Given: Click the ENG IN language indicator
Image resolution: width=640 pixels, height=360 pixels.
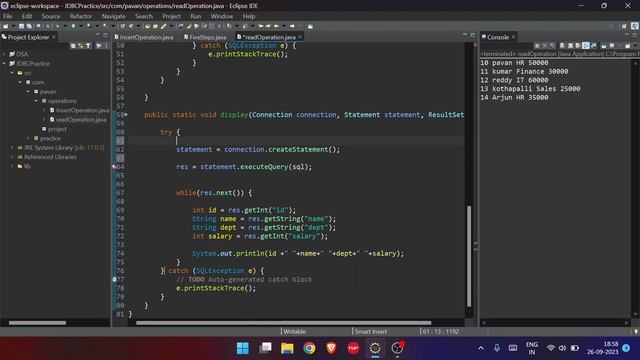Looking at the screenshot, I should pyautogui.click(x=531, y=348).
